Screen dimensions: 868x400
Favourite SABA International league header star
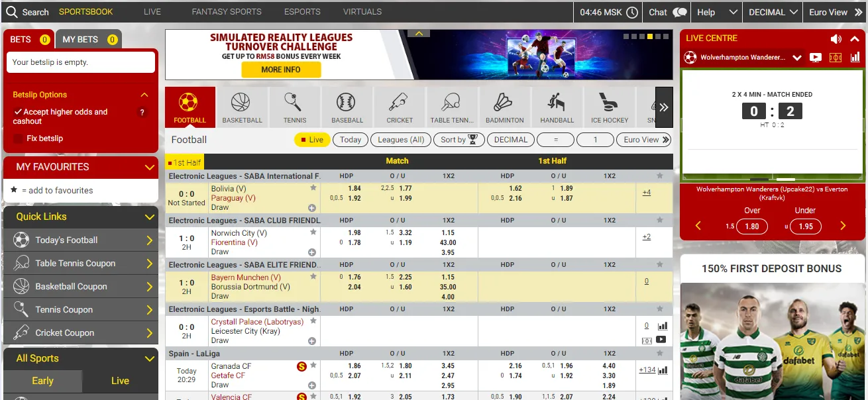pos(659,175)
